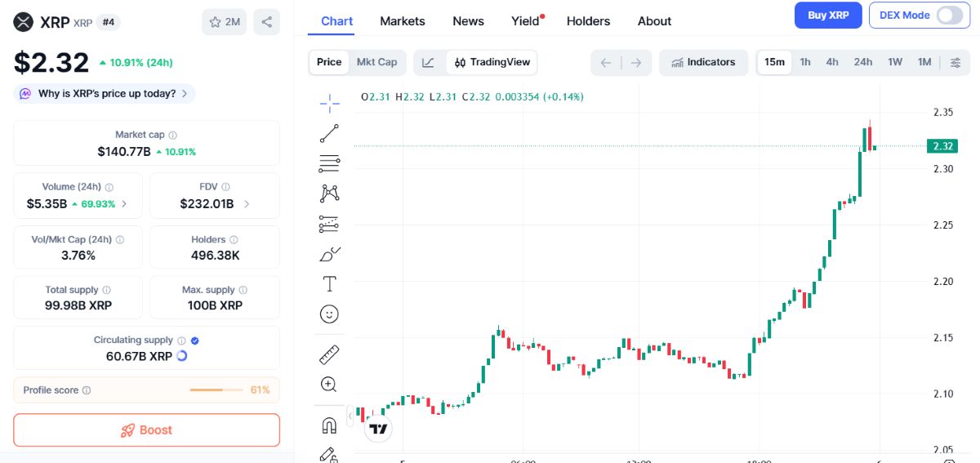Set interval to 1M
980x463 pixels.
pos(924,62)
